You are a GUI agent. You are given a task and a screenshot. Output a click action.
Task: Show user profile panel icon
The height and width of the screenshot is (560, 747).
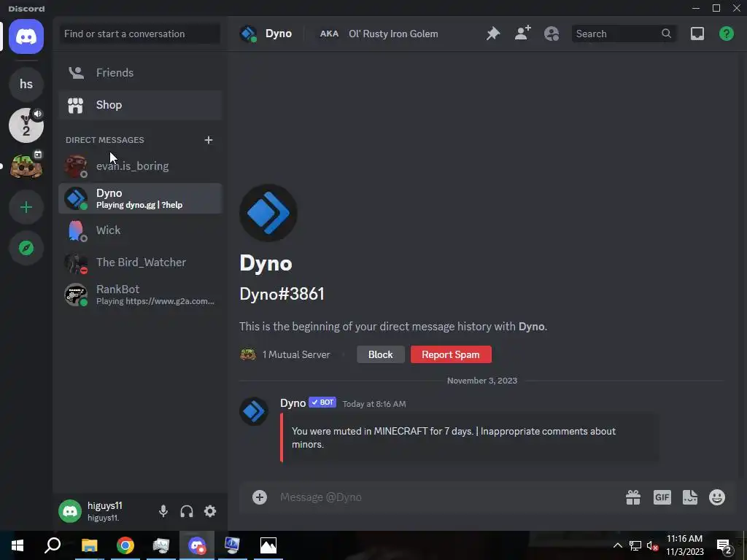551,34
